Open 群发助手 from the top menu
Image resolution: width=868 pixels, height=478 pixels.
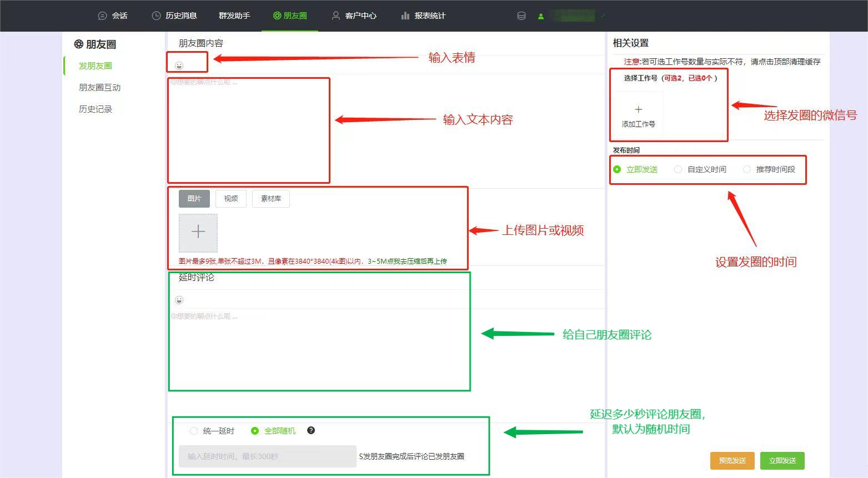(234, 16)
